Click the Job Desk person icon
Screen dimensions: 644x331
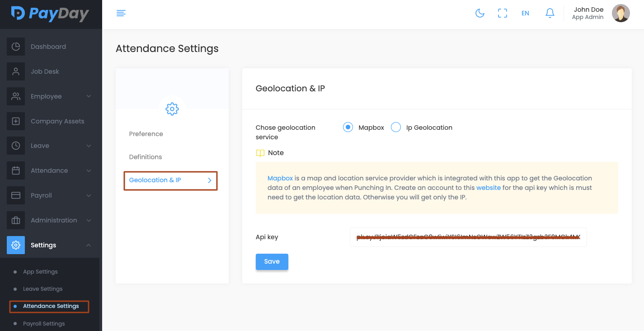coord(16,71)
